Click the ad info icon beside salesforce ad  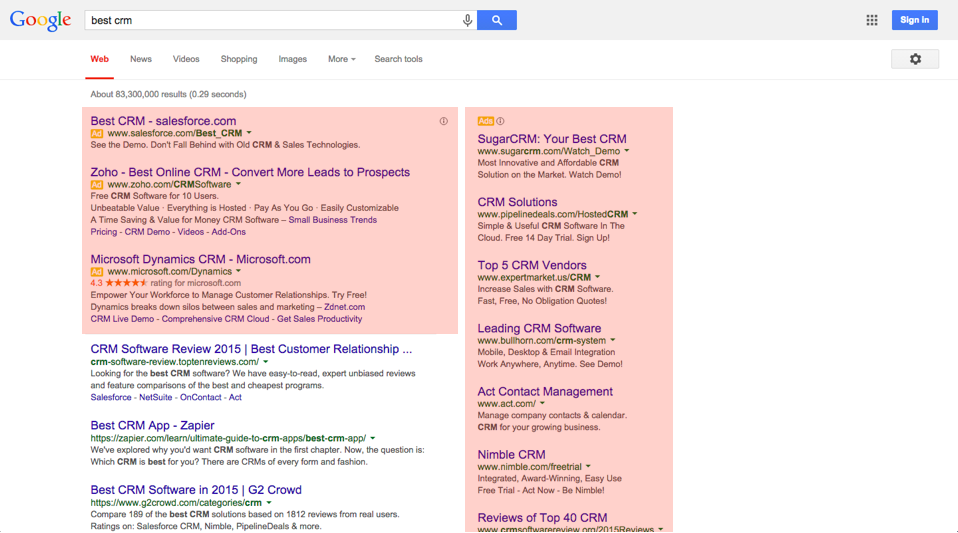coord(444,121)
